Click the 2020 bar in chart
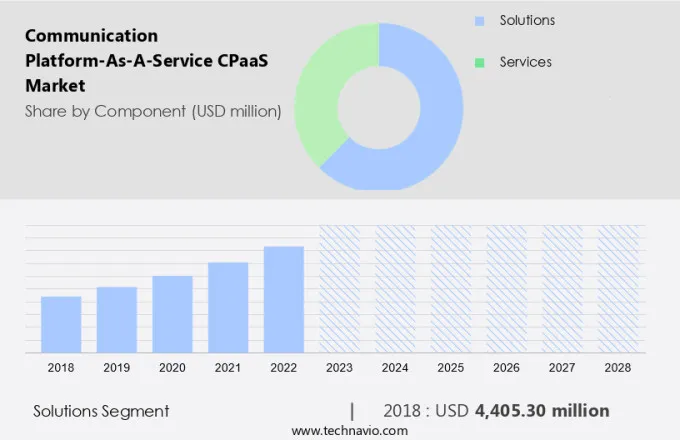This screenshot has width=680, height=440. (172, 314)
